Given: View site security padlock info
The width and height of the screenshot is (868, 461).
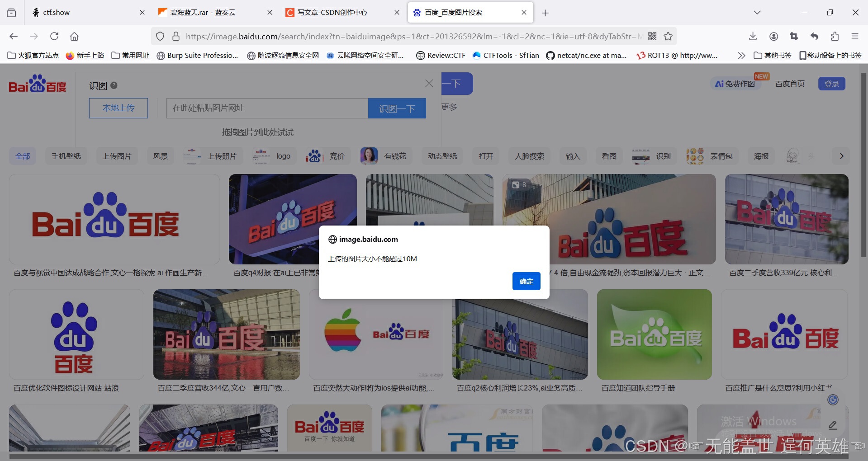Looking at the screenshot, I should tap(176, 36).
